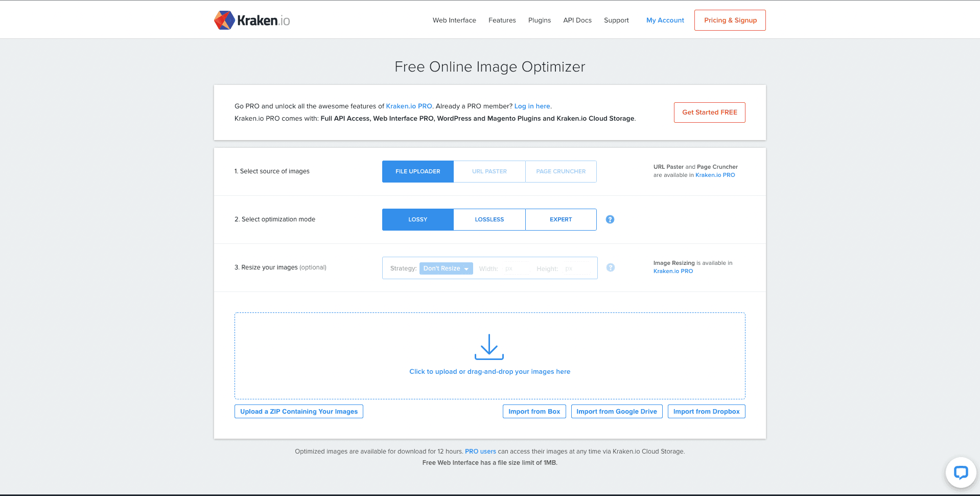Click to upload or drag-and-drop text
The width and height of the screenshot is (980, 496).
[489, 372]
